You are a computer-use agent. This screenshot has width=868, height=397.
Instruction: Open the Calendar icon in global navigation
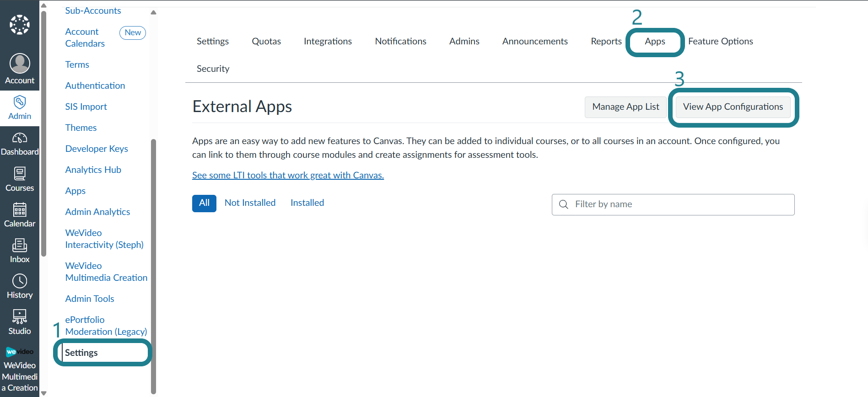(x=20, y=209)
